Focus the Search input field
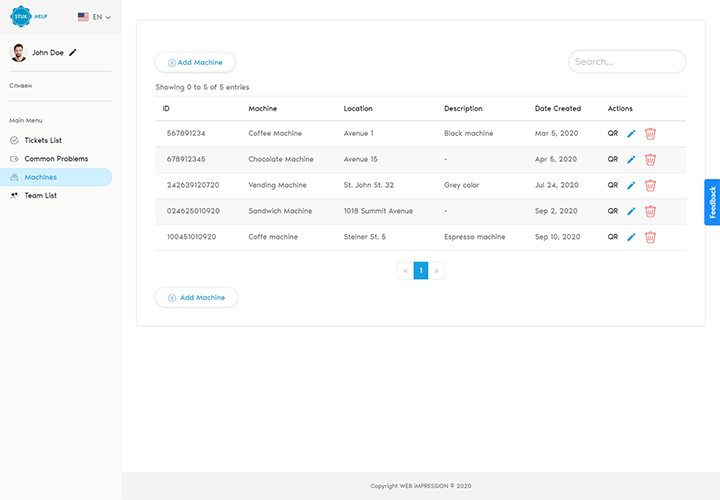The height and width of the screenshot is (500, 720). click(627, 62)
